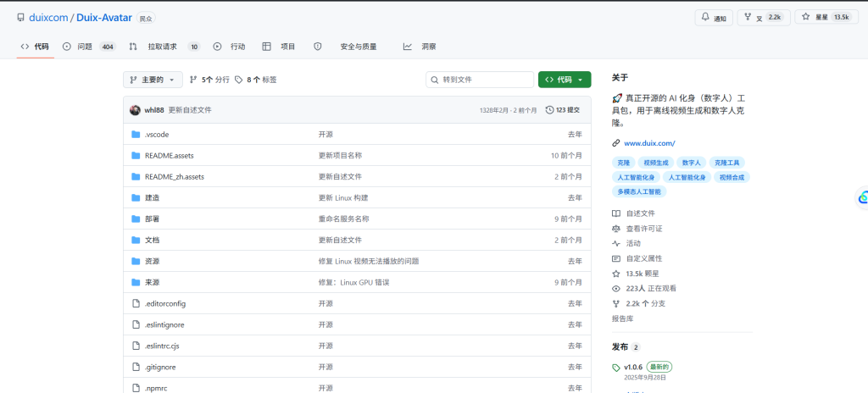This screenshot has height=393, width=868.
Task: Click the folder icon for .vscode
Action: [136, 135]
